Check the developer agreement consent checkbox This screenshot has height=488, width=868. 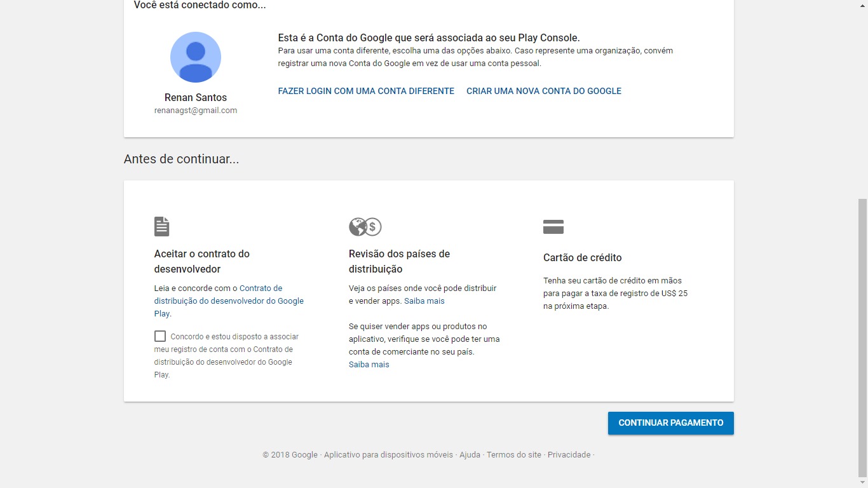pos(160,336)
